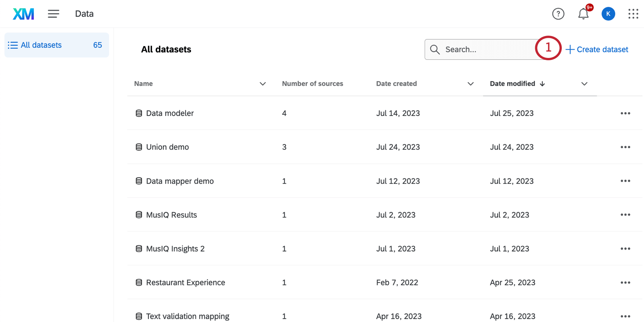
Task: Open the Text validation mapping dataset
Action: tap(188, 316)
